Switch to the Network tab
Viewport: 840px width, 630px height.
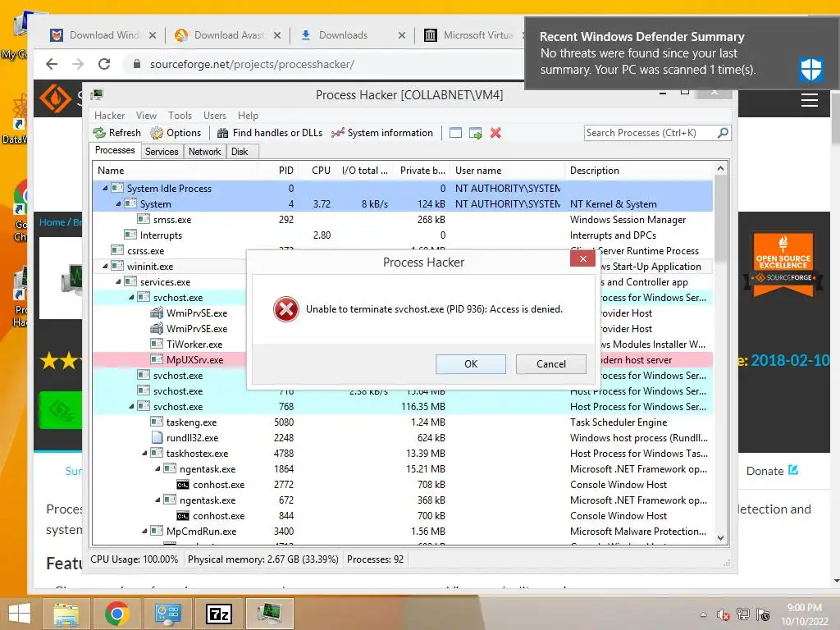(x=204, y=152)
